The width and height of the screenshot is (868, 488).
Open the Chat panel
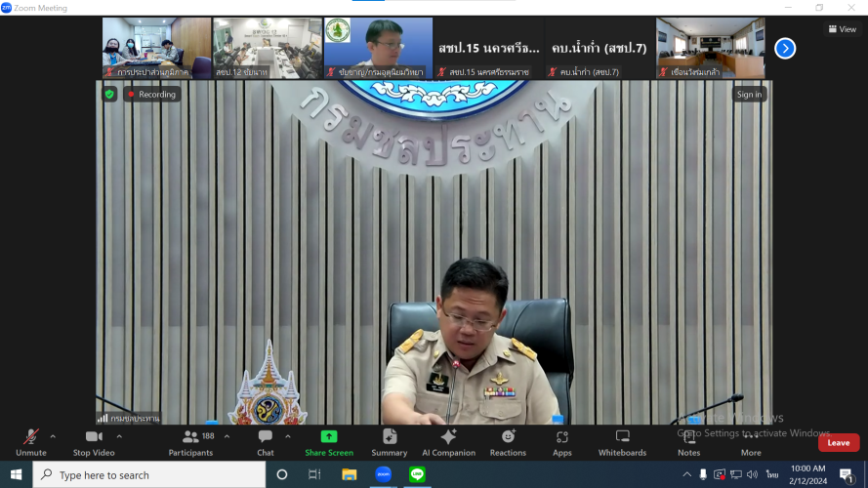[266, 442]
